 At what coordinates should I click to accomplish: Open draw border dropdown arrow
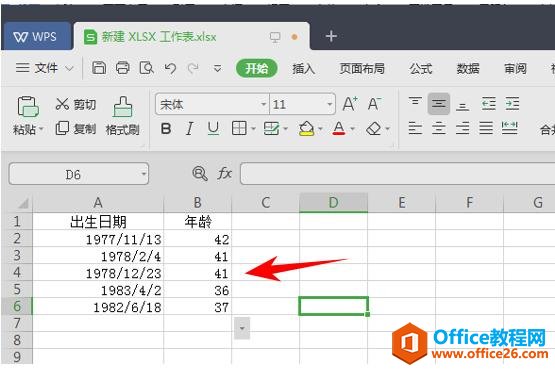(285, 129)
